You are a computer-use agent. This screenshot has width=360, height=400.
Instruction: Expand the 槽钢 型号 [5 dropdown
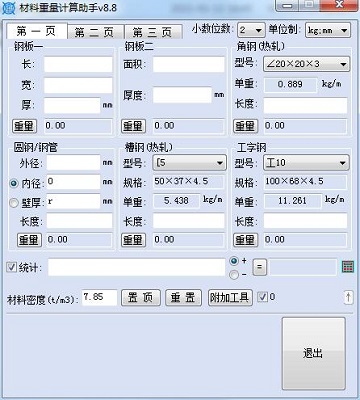189,163
